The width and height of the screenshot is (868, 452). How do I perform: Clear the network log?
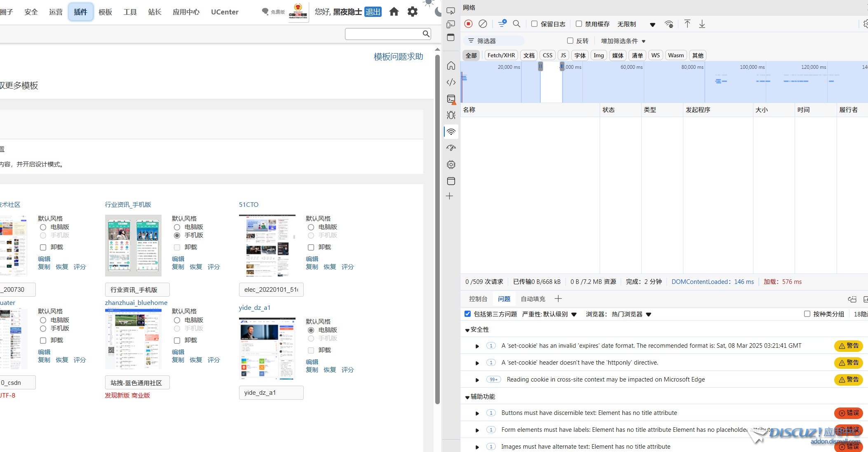pyautogui.click(x=483, y=24)
